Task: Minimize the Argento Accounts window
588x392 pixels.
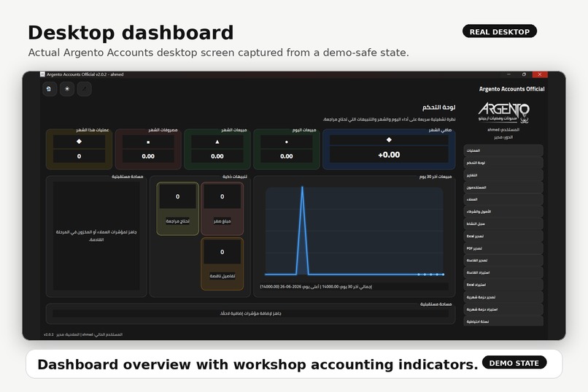Action: 508,74
